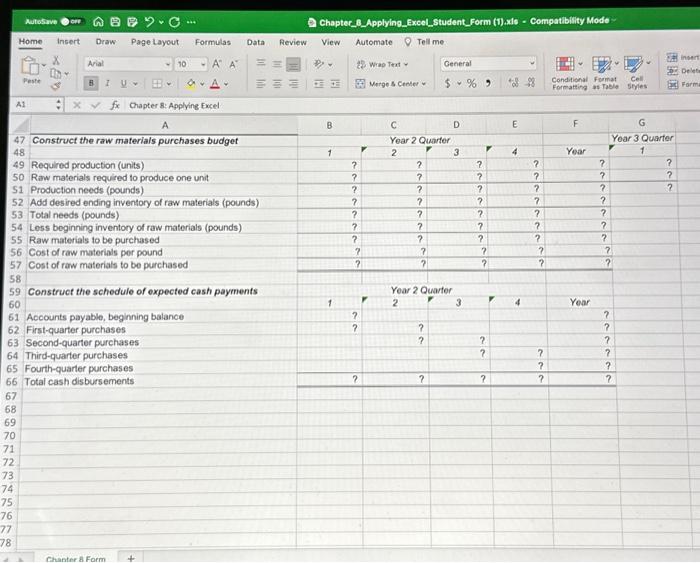Open the Draw ribbon tab

coord(106,42)
